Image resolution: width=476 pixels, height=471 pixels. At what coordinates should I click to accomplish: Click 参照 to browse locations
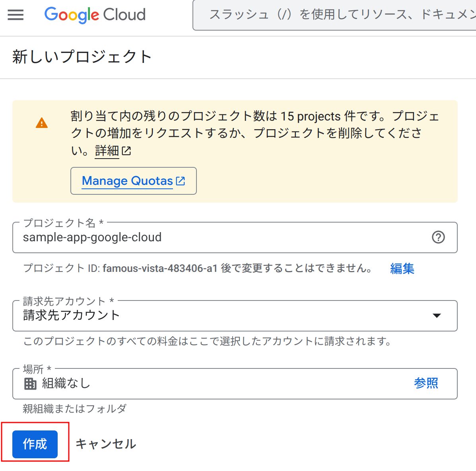point(426,383)
